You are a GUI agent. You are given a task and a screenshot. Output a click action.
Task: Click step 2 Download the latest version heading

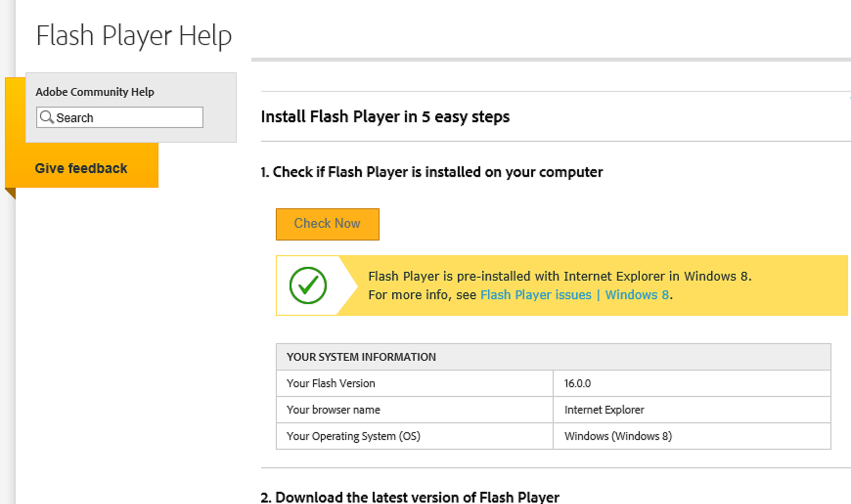(410, 497)
